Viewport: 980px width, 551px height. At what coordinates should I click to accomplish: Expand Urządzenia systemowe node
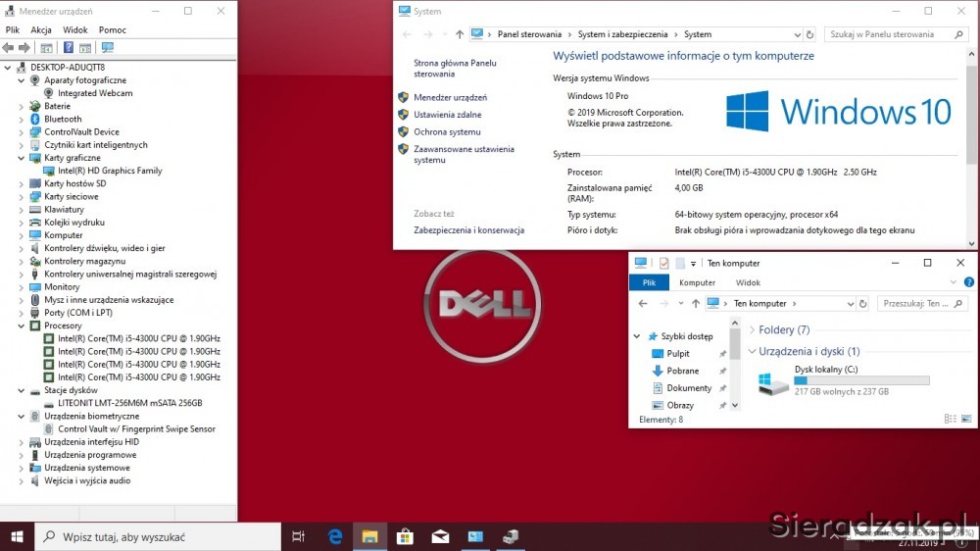click(x=22, y=468)
